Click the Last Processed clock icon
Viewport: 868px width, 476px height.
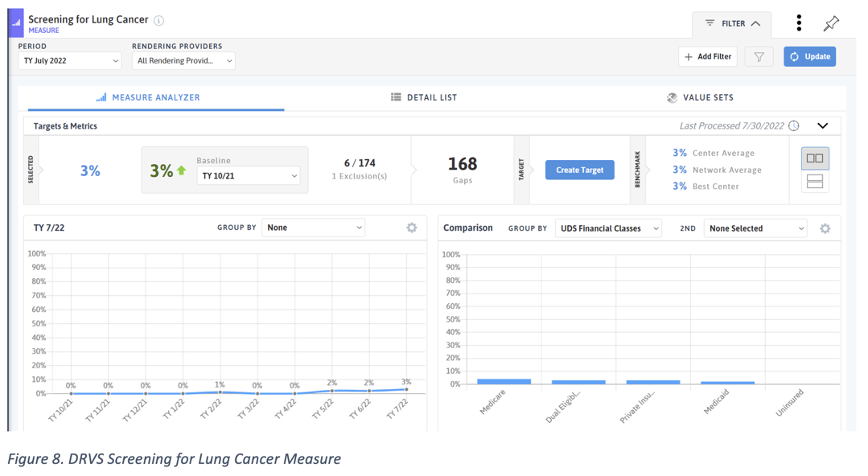point(794,125)
